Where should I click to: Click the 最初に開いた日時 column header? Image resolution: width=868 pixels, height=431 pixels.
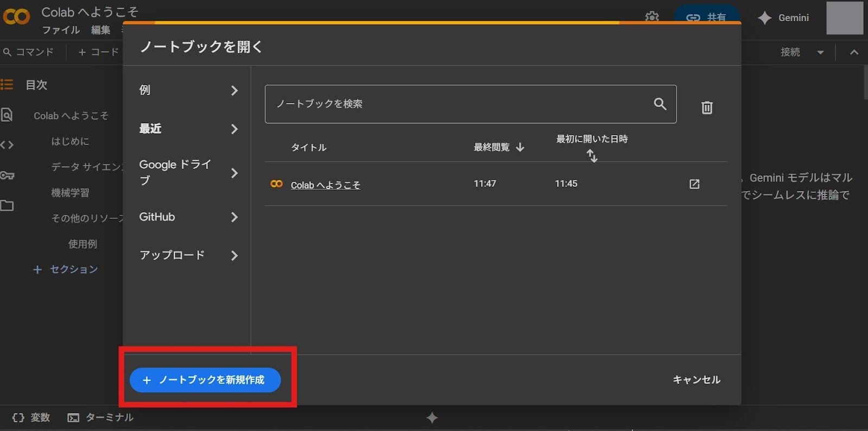[x=592, y=139]
